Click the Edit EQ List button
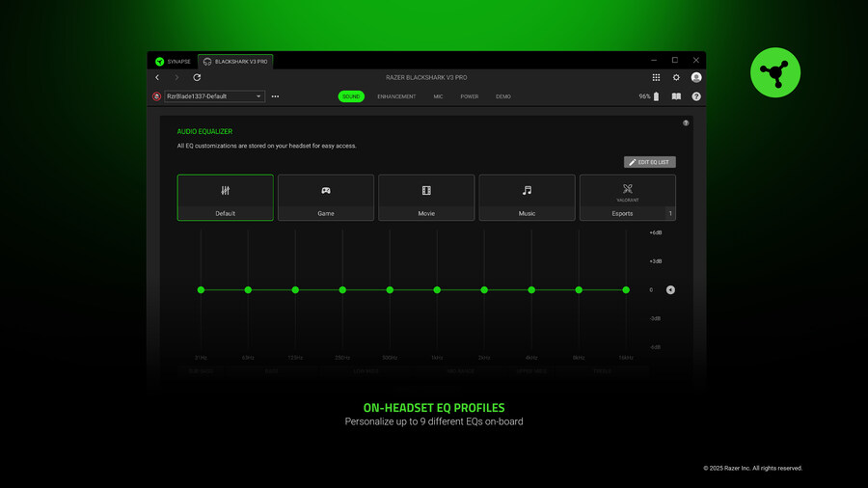Screen dimensions: 868x488 coord(650,162)
